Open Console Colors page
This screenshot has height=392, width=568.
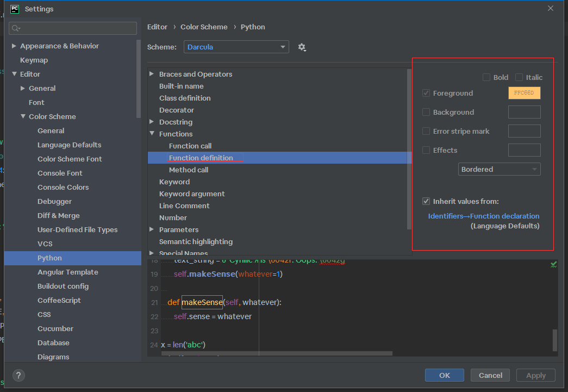[63, 188]
